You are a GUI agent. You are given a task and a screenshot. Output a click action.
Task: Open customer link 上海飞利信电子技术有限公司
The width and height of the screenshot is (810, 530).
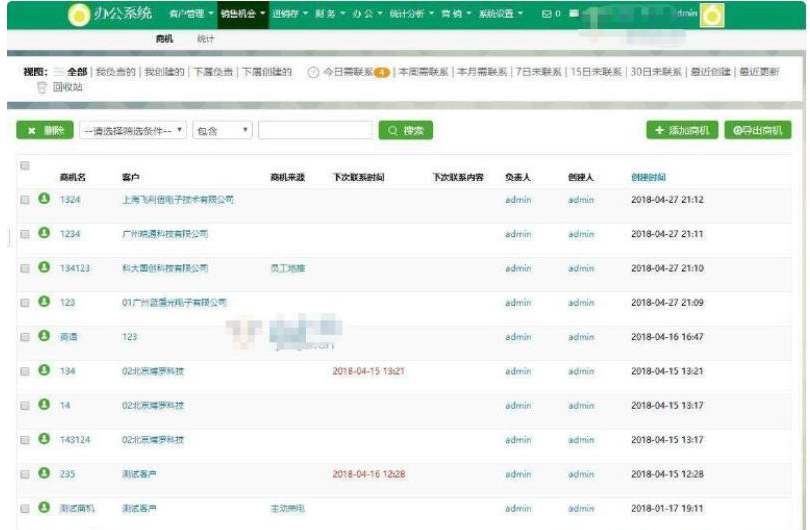177,200
